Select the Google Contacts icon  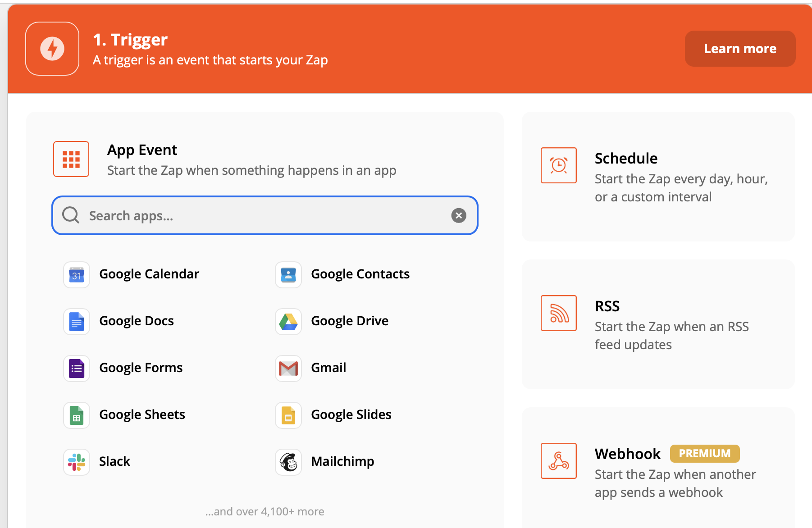tap(288, 275)
